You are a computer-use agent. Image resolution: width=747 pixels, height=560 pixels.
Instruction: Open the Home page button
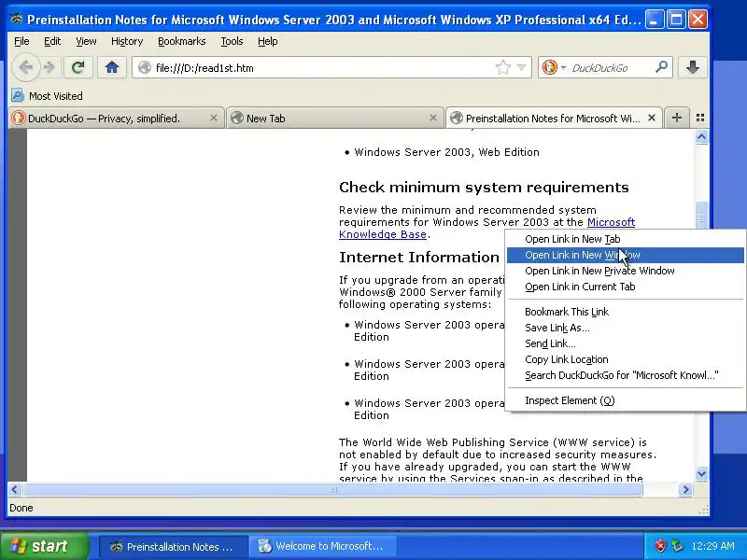point(112,67)
